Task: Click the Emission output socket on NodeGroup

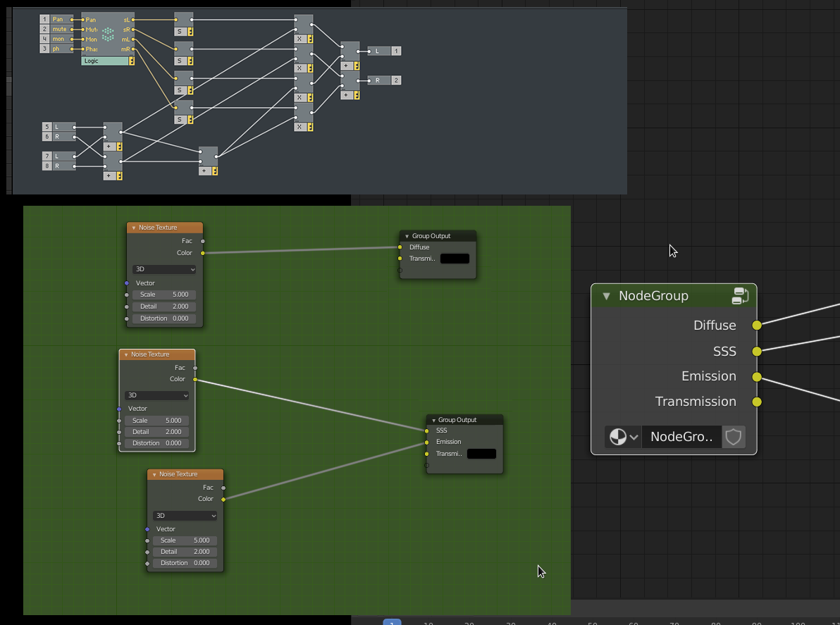Action: [x=756, y=377]
